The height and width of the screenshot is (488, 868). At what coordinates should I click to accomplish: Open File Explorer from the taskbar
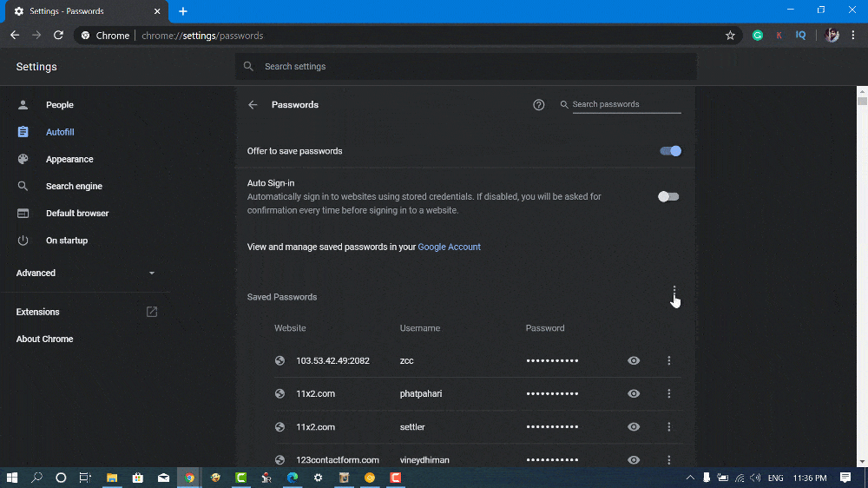click(x=112, y=478)
